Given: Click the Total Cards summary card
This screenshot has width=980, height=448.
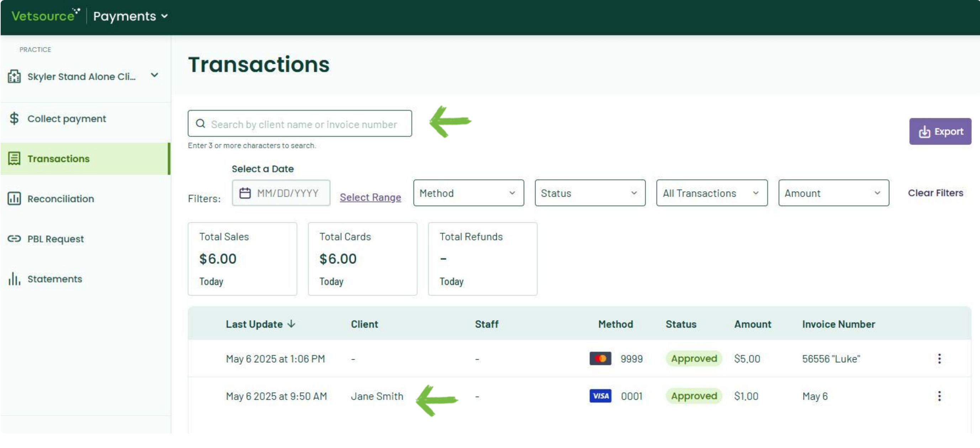Looking at the screenshot, I should (363, 259).
